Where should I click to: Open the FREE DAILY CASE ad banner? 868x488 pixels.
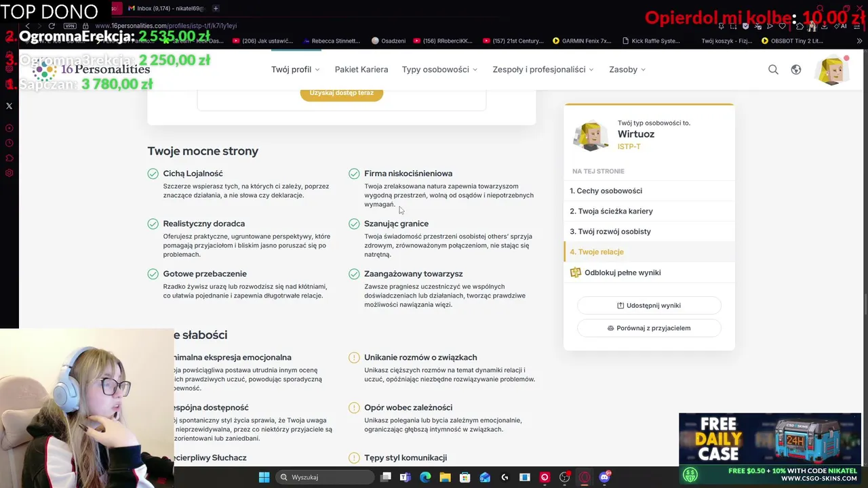coord(770,448)
